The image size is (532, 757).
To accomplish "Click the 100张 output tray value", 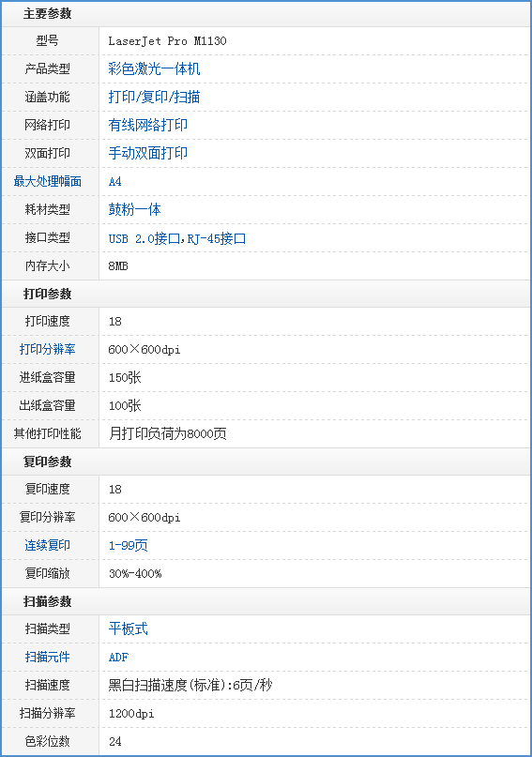I will 125,405.
